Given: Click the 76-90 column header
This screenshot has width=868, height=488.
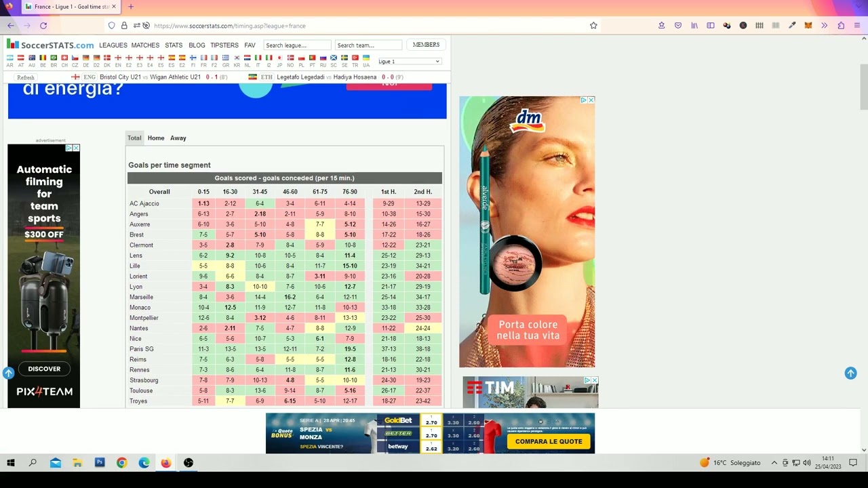Looking at the screenshot, I should (350, 192).
